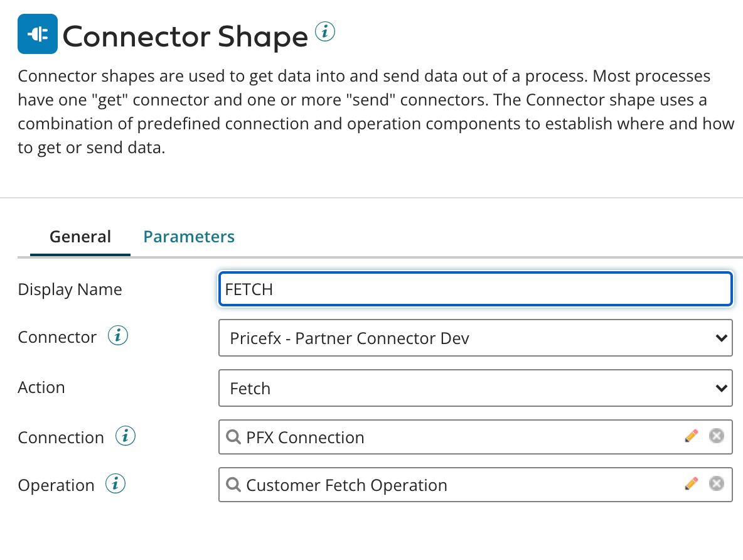Image resolution: width=743 pixels, height=560 pixels.
Task: Open the Connector dropdown showing Pricefx
Action: click(475, 338)
